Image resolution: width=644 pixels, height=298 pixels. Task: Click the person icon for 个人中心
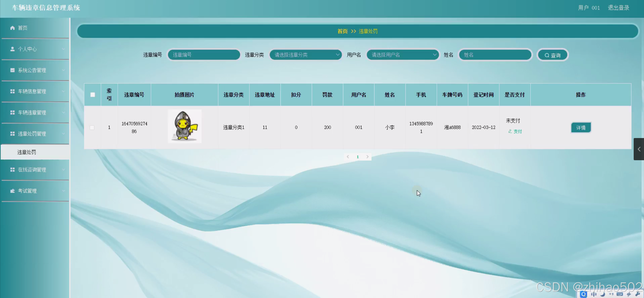tap(12, 49)
